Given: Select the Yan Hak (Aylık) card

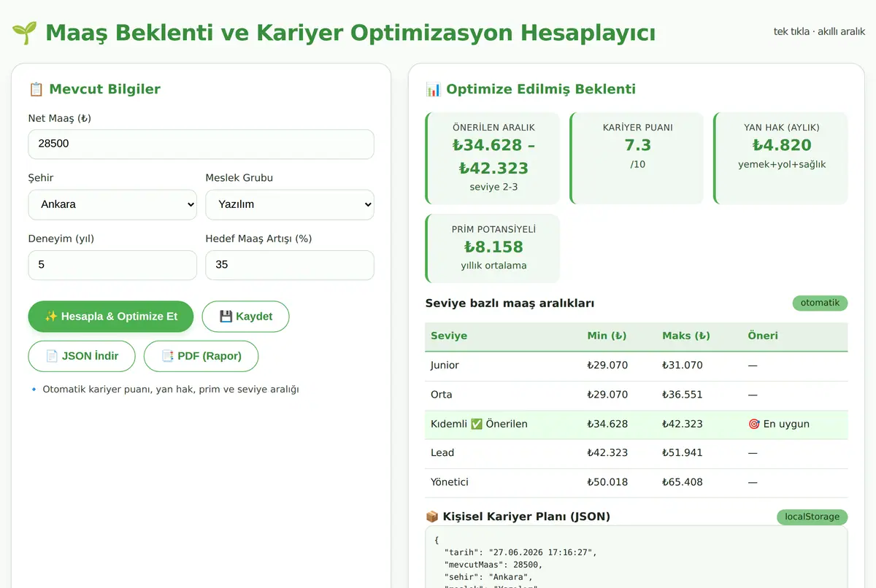Looking at the screenshot, I should tap(781, 158).
